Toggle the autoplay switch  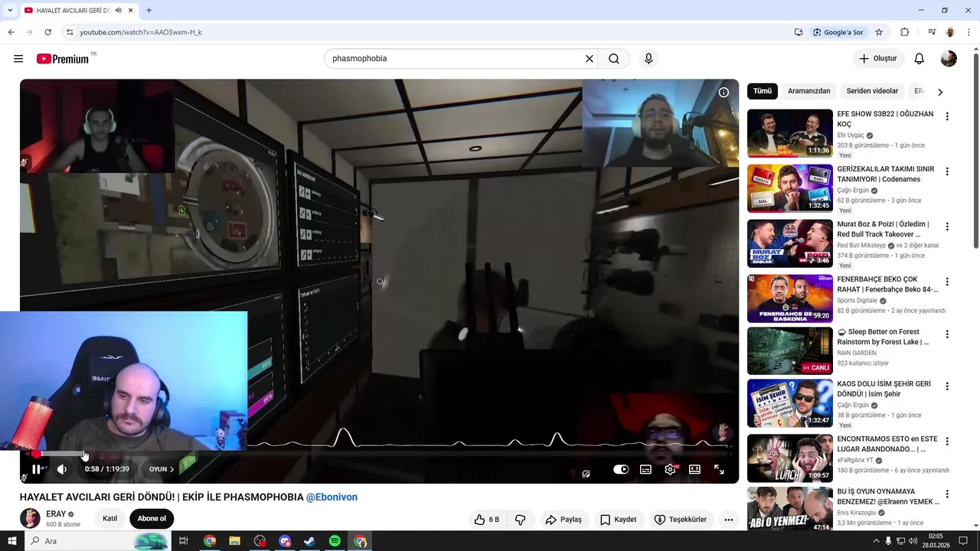pos(621,470)
